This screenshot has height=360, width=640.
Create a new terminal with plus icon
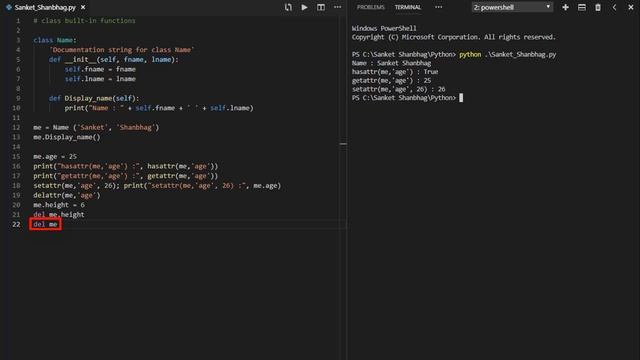click(565, 7)
